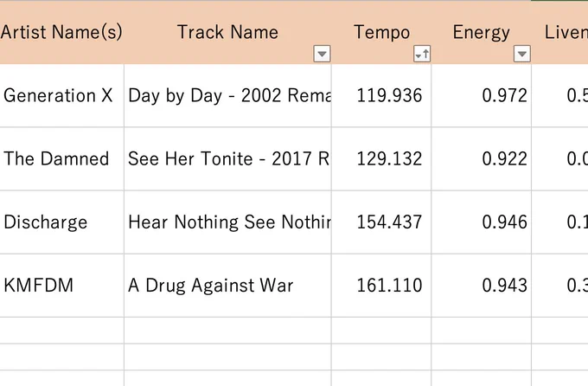Select the tempo cell 161.110
588x386 pixels.
tap(381, 286)
